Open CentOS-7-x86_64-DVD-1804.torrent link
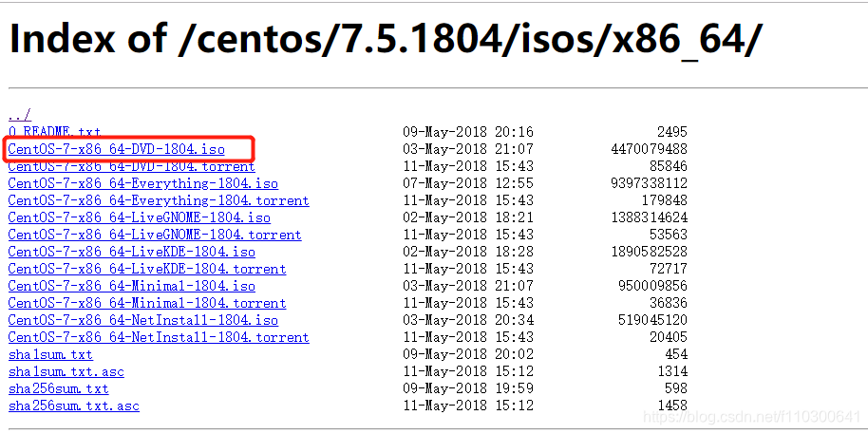Viewport: 868px width, 434px height. pyautogui.click(x=132, y=166)
